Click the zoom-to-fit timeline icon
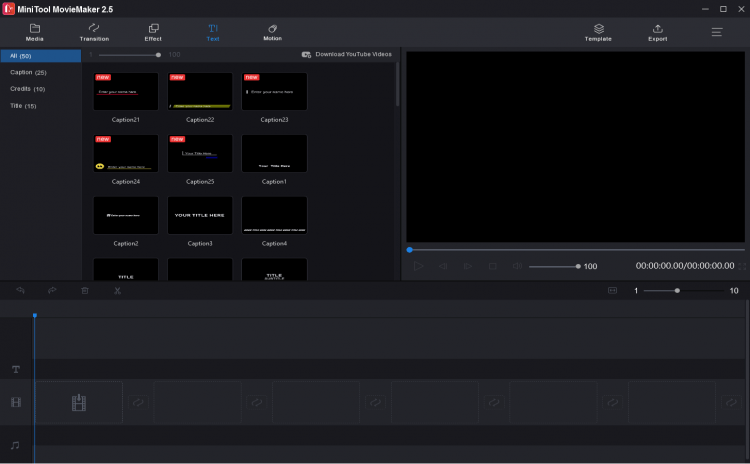 613,290
